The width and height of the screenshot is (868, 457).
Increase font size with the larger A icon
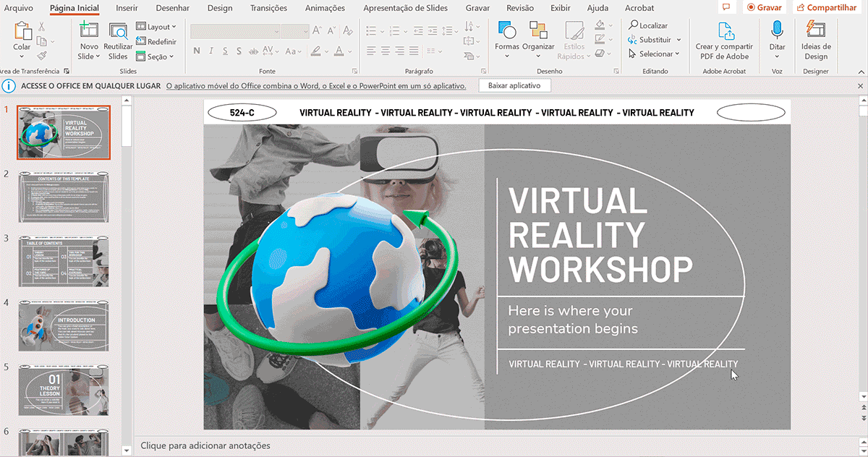(318, 31)
